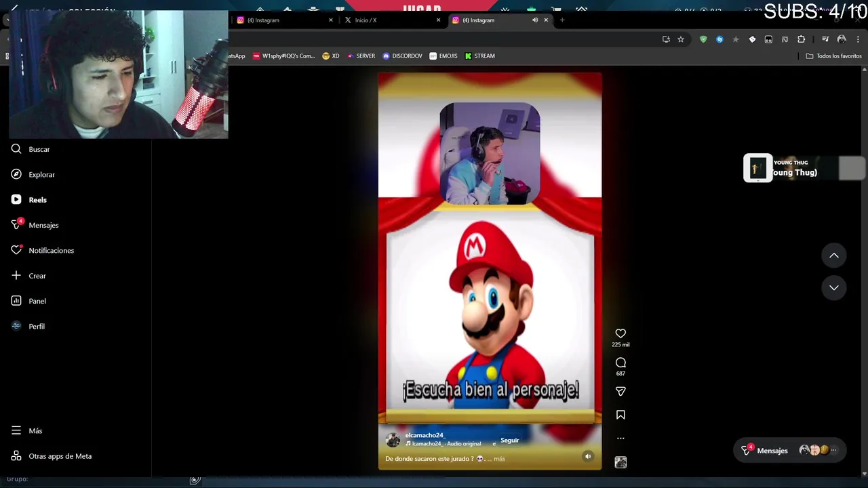Go to the Reels section in the sidebar
The width and height of the screenshot is (868, 488).
28,200
